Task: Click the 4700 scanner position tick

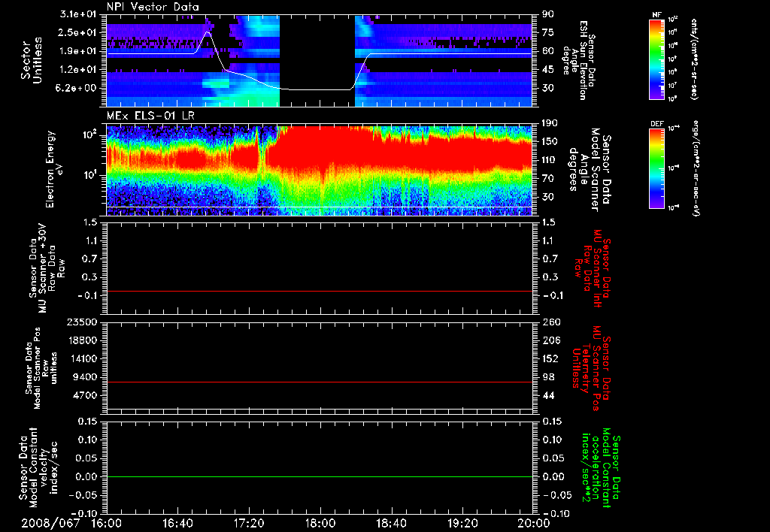Action: tap(84, 395)
